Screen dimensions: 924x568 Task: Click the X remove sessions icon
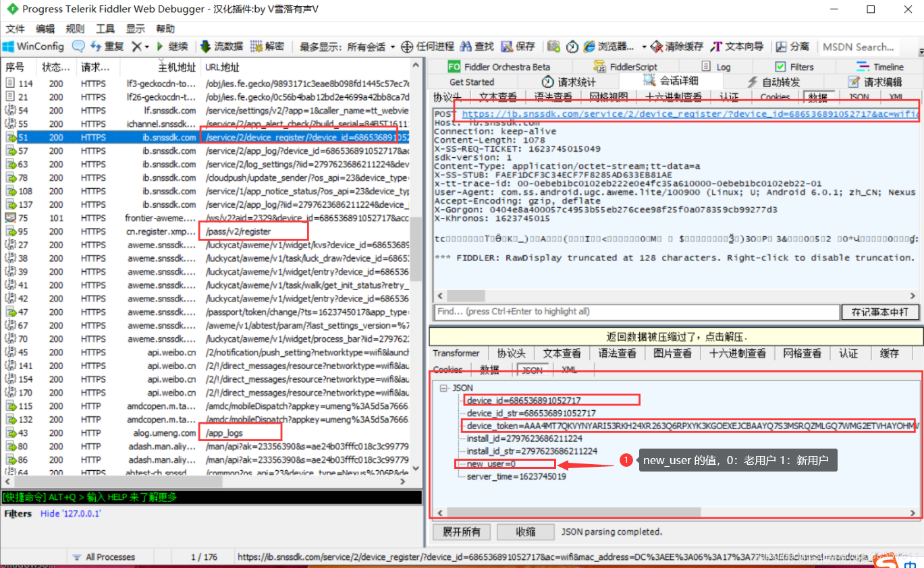point(136,47)
